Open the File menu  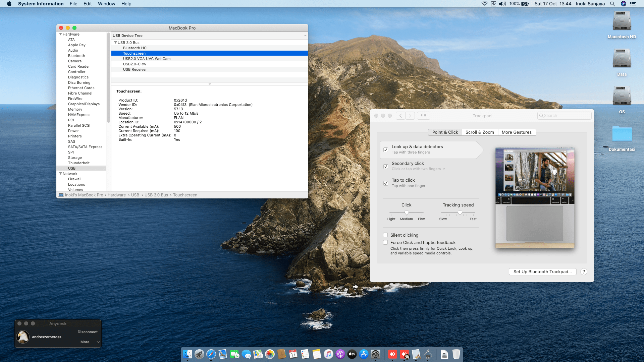coord(73,4)
